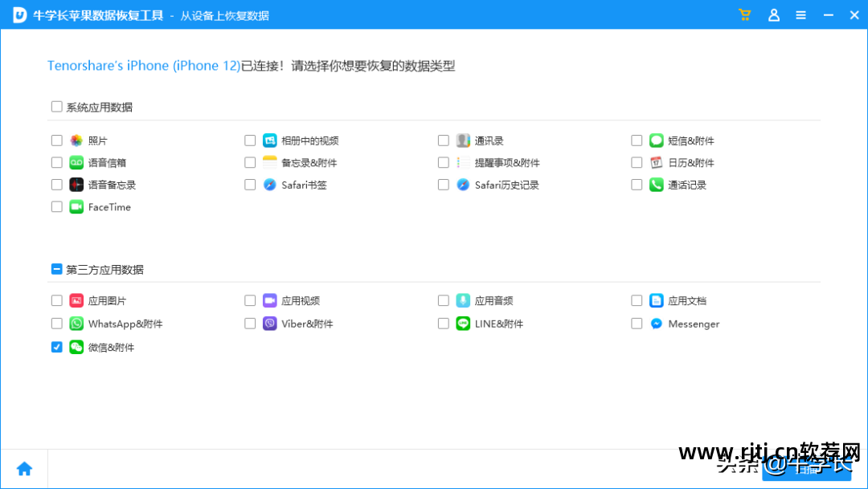
Task: Click the shopping cart icon in the title bar
Action: coord(744,14)
